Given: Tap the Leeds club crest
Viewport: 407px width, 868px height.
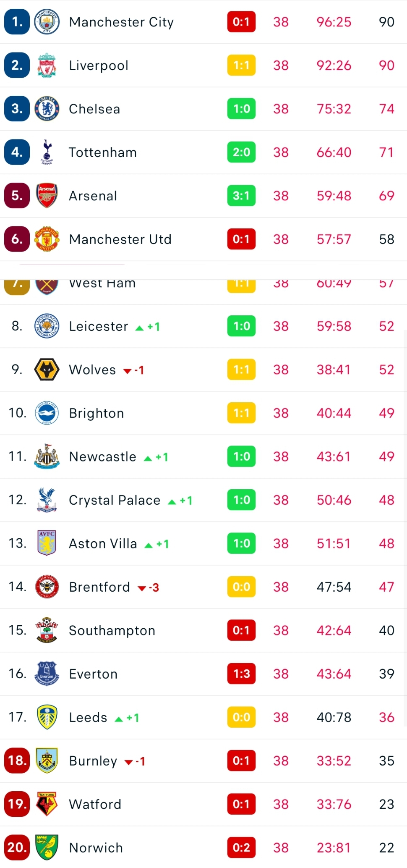Looking at the screenshot, I should [x=47, y=717].
